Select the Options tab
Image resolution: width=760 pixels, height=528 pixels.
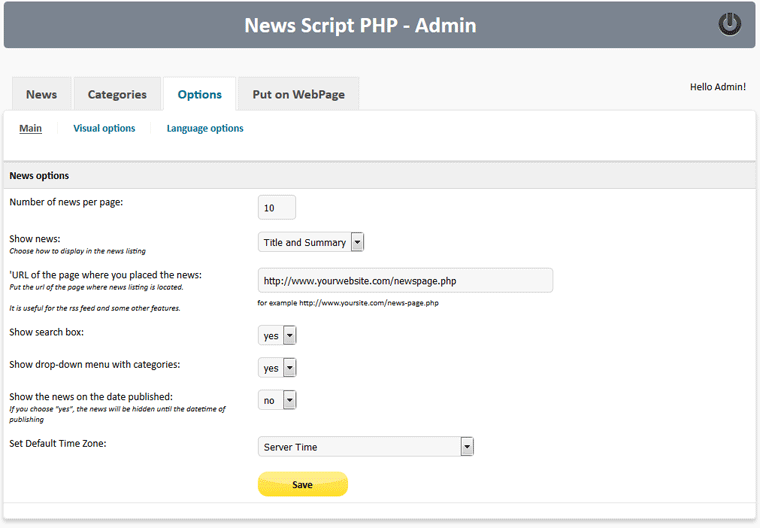(x=200, y=94)
